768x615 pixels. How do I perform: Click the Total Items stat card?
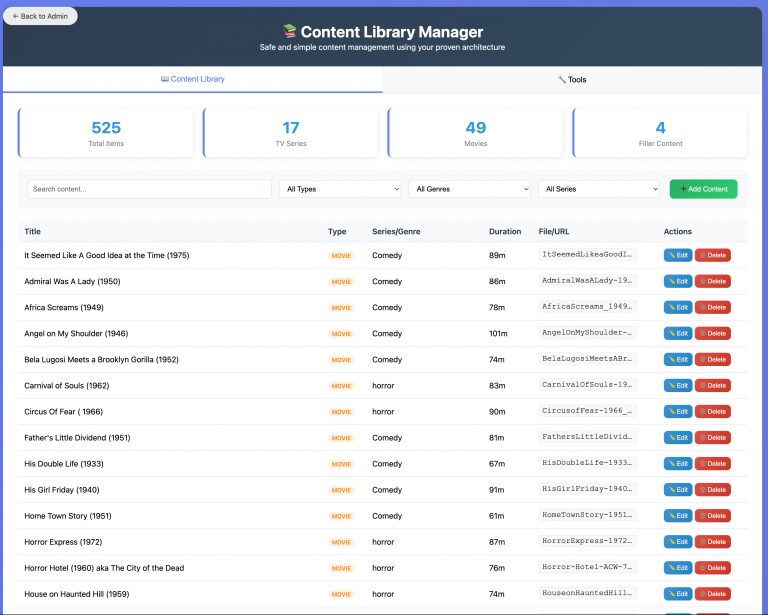tap(106, 133)
